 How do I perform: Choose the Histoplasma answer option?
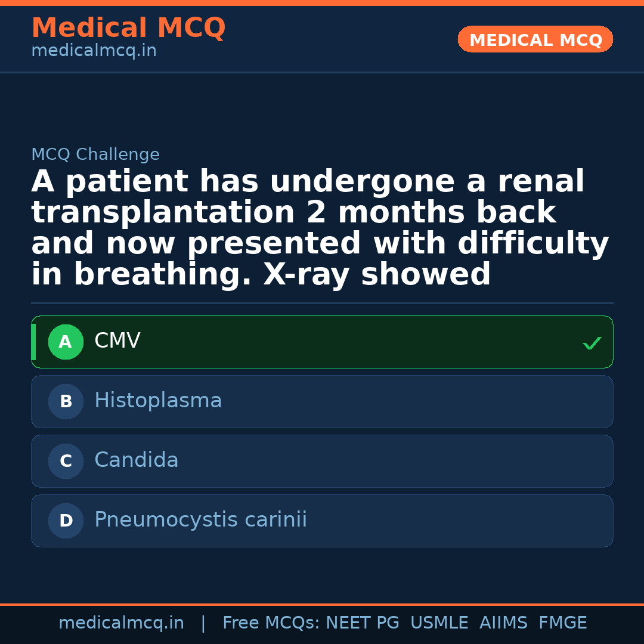tap(322, 402)
